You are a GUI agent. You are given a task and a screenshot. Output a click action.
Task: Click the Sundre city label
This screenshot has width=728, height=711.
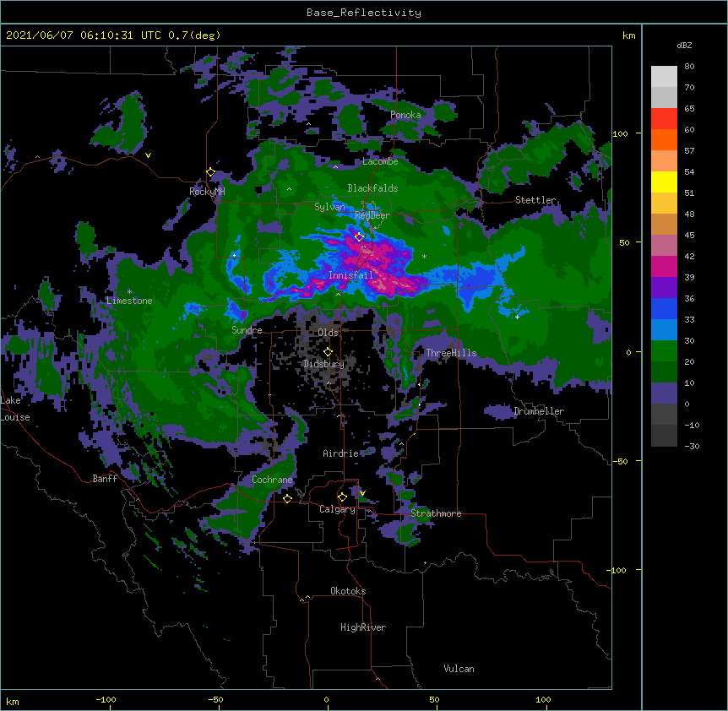(247, 330)
